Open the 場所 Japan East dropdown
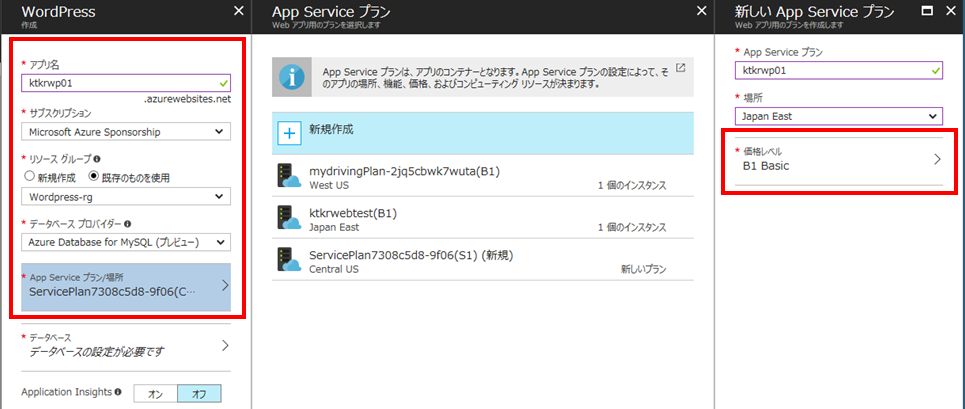 coord(839,116)
